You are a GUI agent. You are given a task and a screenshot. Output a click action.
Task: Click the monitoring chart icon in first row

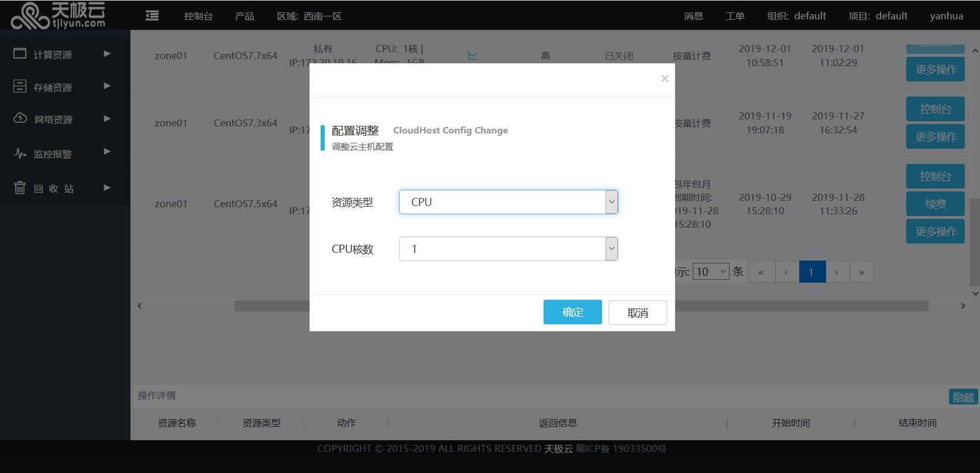coord(473,56)
